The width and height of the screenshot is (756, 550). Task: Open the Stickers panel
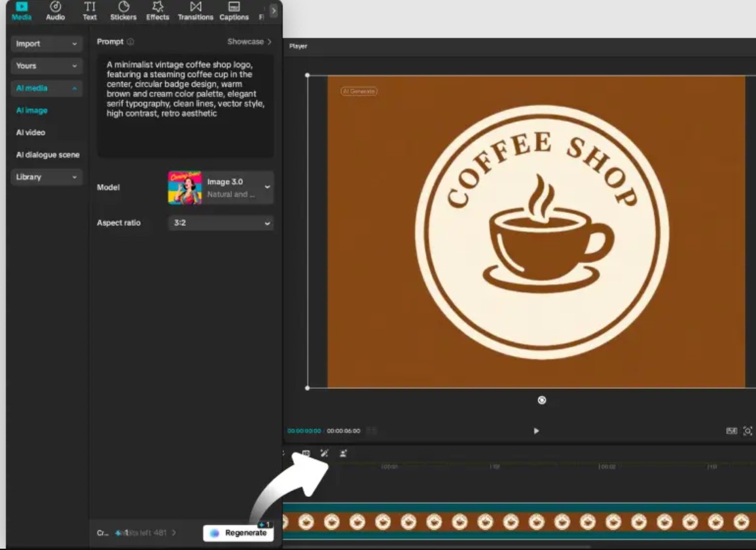(x=123, y=11)
